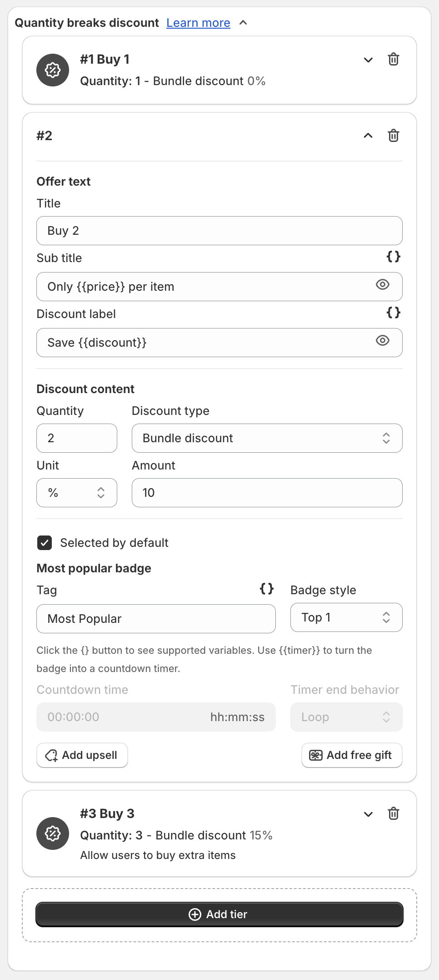
Task: Click Add upsell button
Action: coord(82,755)
